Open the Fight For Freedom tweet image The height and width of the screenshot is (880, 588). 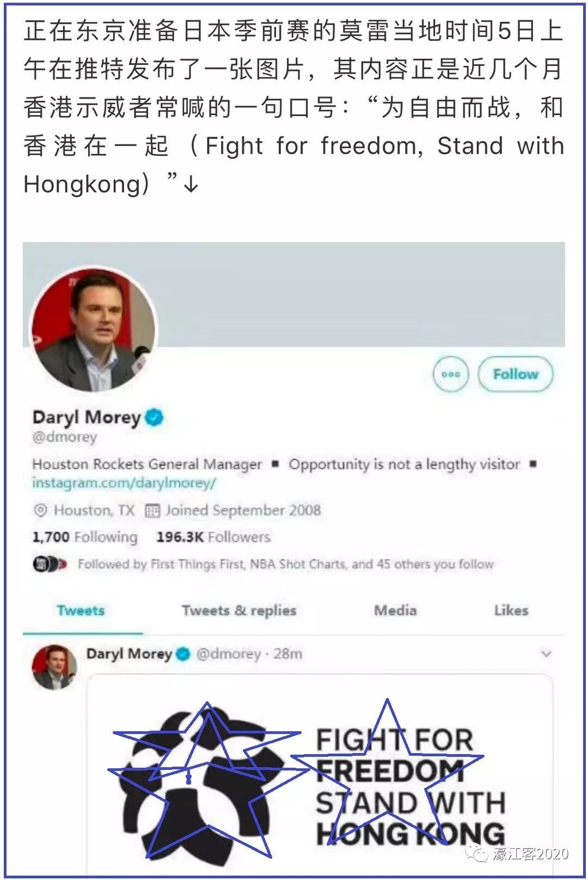[x=320, y=775]
